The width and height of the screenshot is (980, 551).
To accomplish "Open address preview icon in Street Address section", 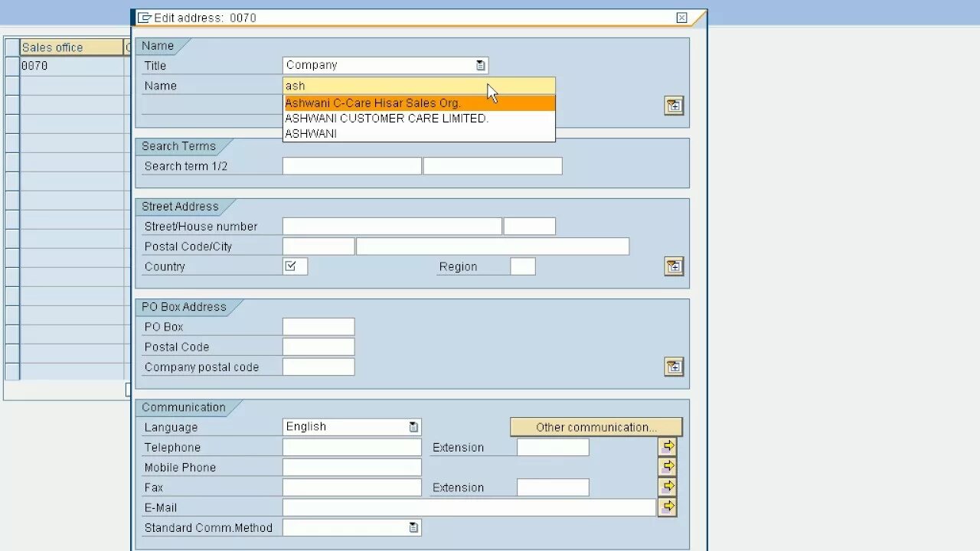I will pyautogui.click(x=673, y=266).
